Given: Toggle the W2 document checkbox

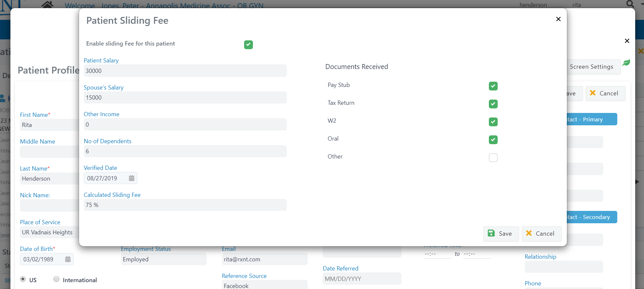Looking at the screenshot, I should click(x=493, y=122).
